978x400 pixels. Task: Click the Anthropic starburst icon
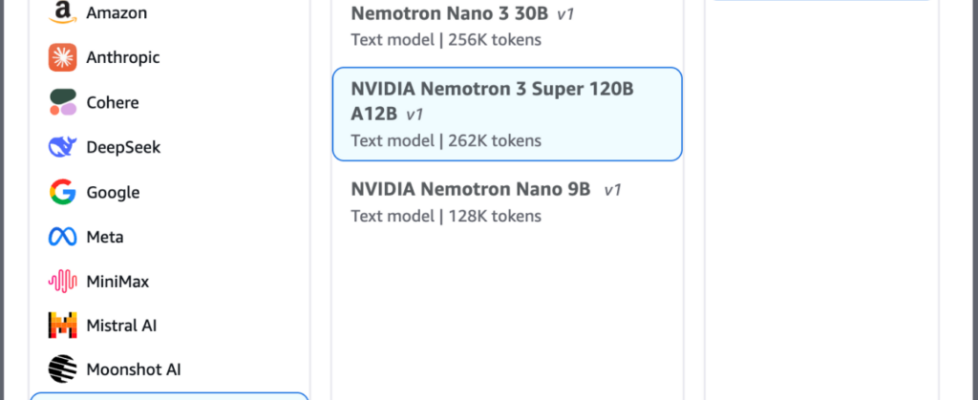62,58
